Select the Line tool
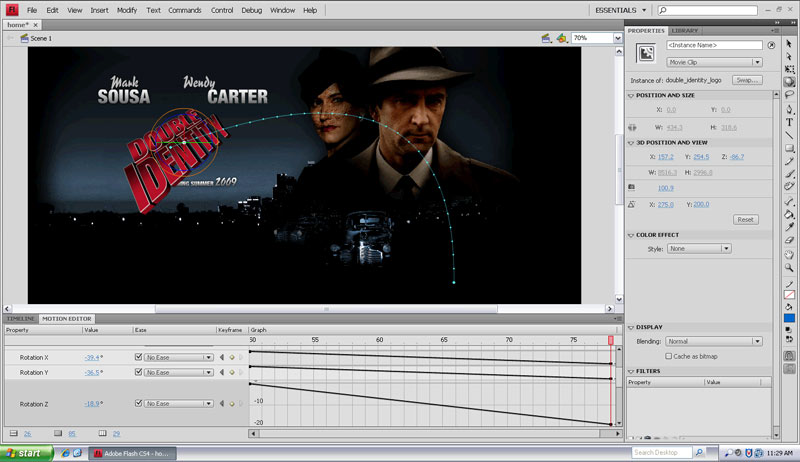 coord(790,134)
